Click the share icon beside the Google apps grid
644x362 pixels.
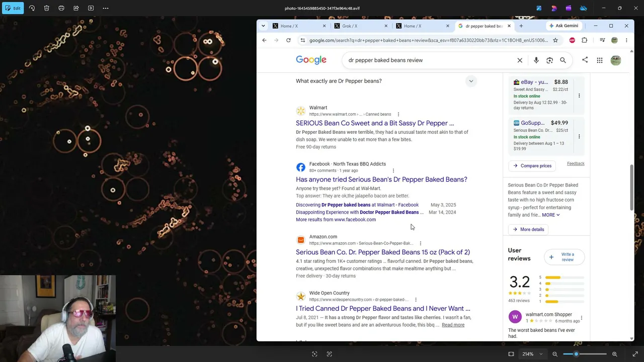[x=585, y=60]
